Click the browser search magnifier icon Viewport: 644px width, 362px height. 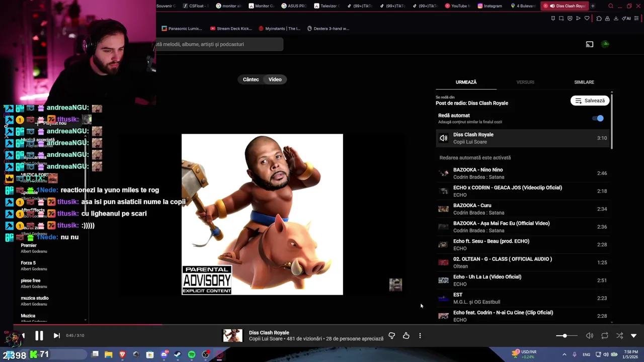611,6
